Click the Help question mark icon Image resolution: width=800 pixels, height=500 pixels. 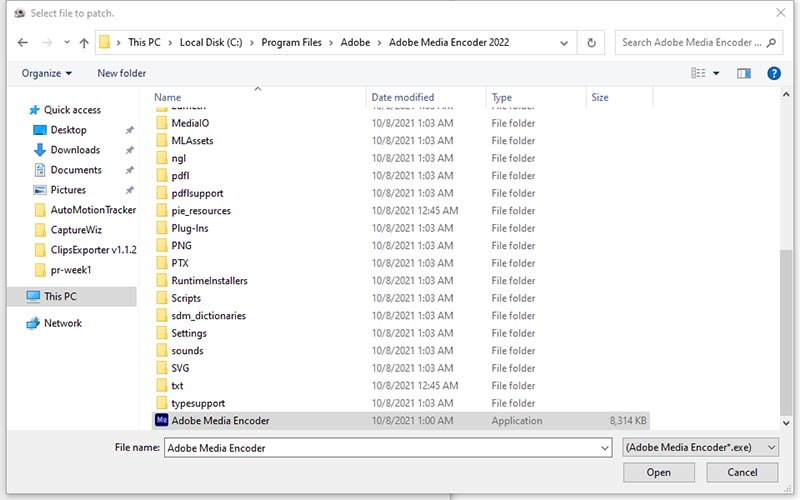(773, 73)
